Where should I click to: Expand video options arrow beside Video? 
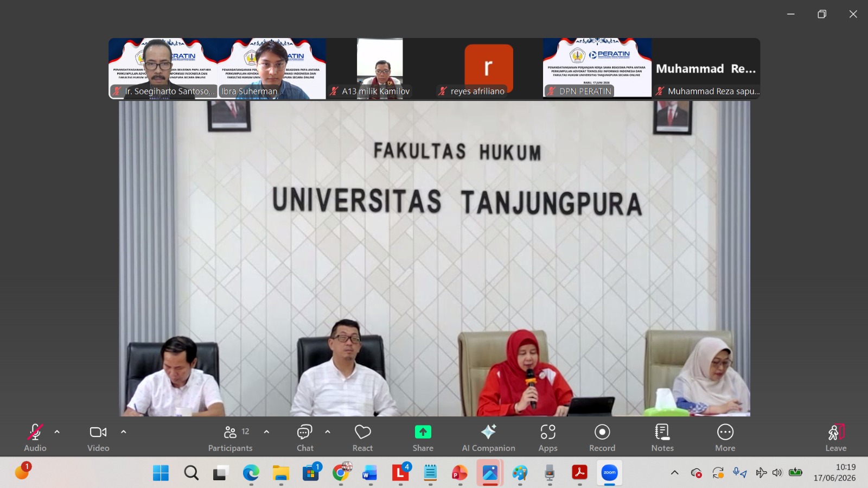pos(124,432)
